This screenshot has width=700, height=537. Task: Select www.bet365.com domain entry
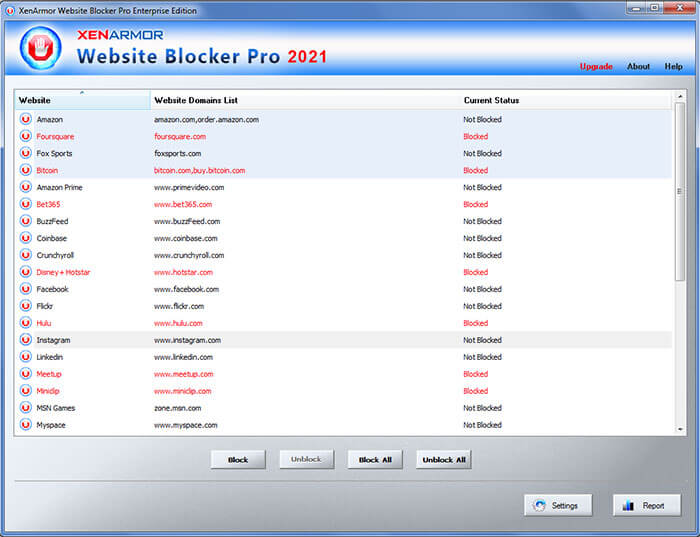tap(183, 204)
